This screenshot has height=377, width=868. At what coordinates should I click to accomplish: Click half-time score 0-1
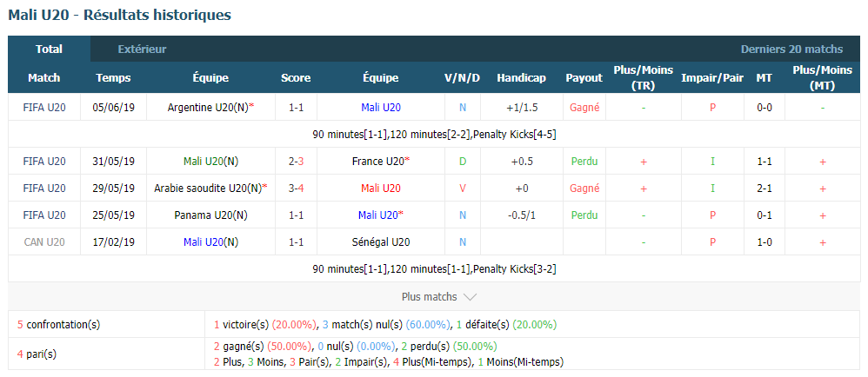[x=765, y=215]
